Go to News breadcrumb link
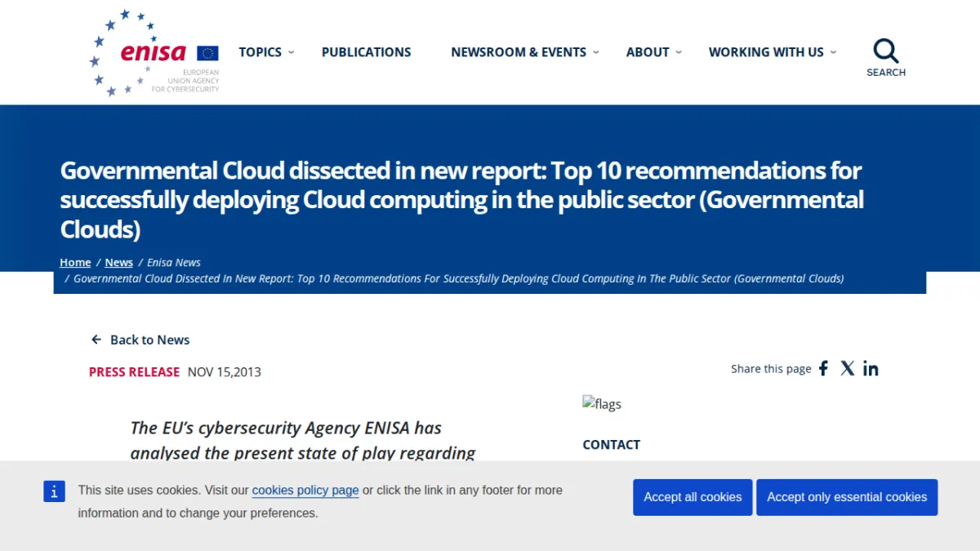This screenshot has width=980, height=551. [119, 262]
